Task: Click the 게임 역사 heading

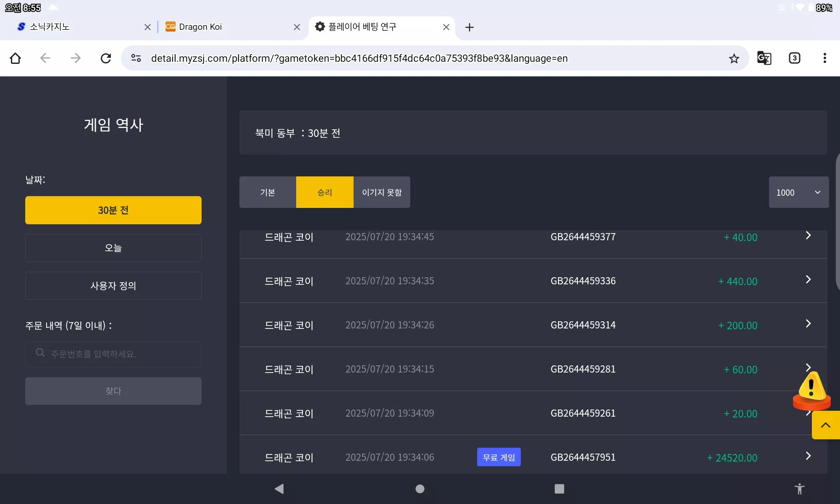Action: [x=113, y=125]
